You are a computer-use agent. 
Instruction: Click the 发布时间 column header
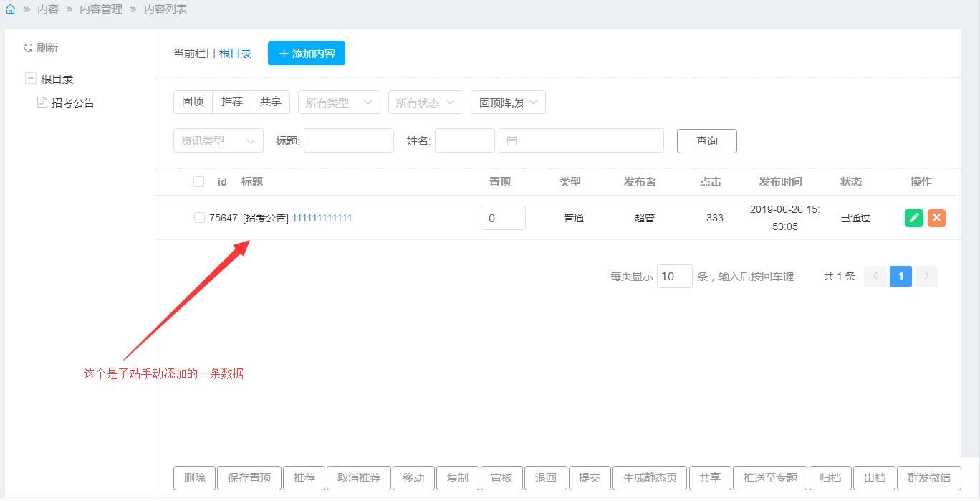point(781,182)
